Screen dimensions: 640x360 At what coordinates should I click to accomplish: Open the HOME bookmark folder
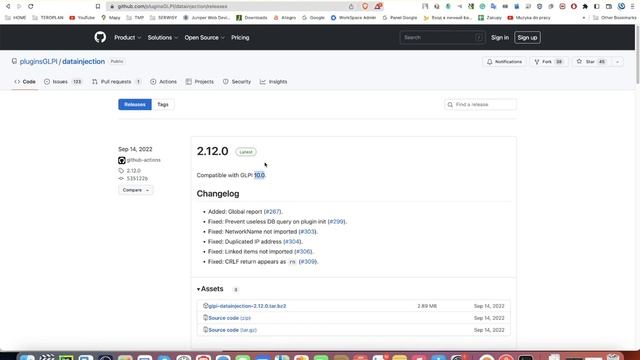point(16,18)
